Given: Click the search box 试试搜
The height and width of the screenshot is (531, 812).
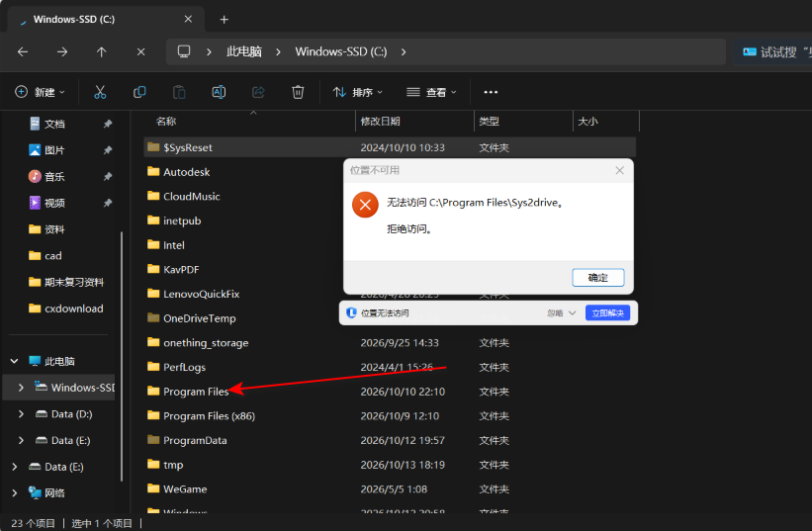Looking at the screenshot, I should coord(771,51).
